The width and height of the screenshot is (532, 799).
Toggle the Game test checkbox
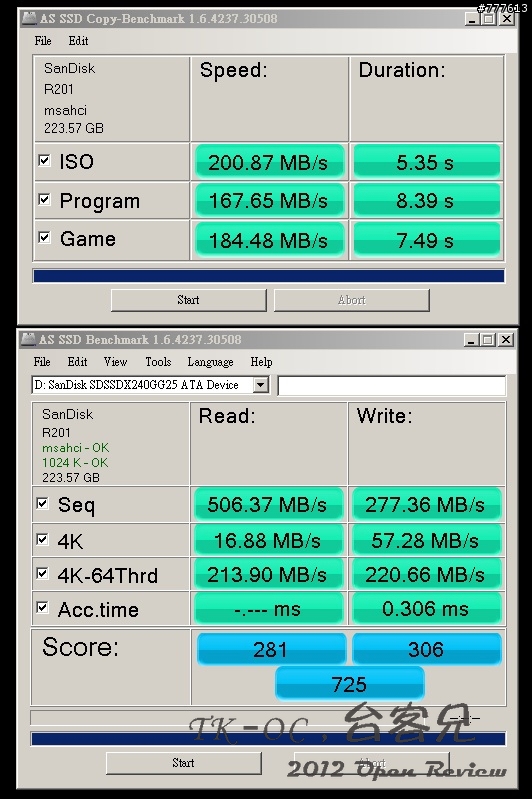44,237
